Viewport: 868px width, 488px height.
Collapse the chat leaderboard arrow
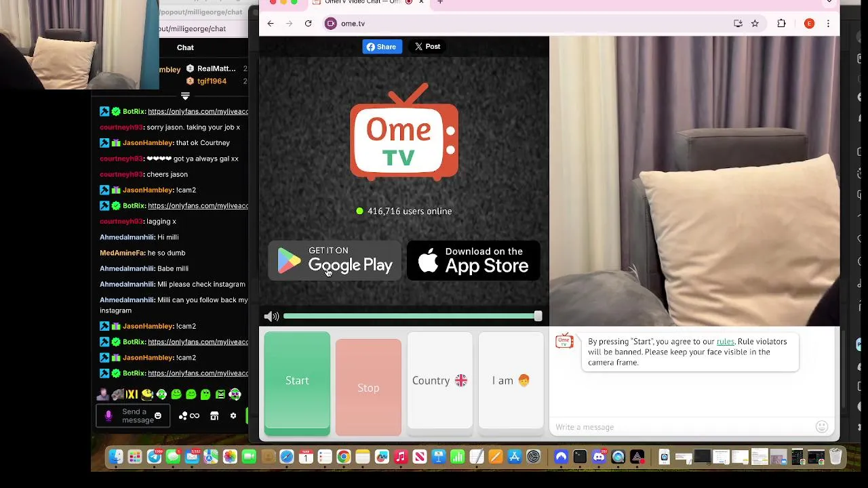(x=185, y=96)
